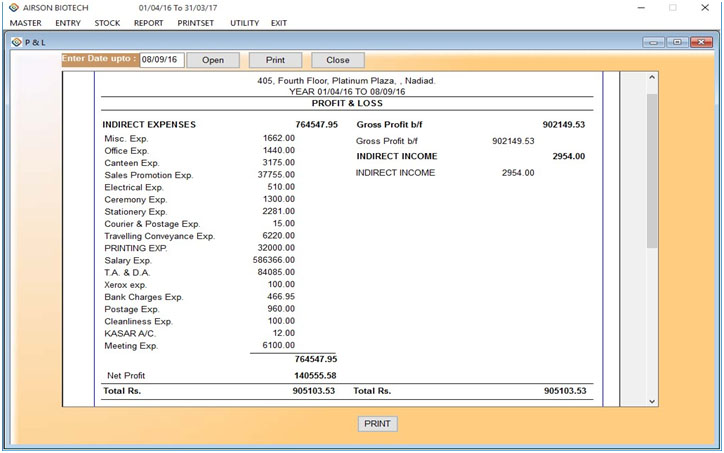Minimize the inner P & L window
This screenshot has height=453, width=724.
[654, 42]
